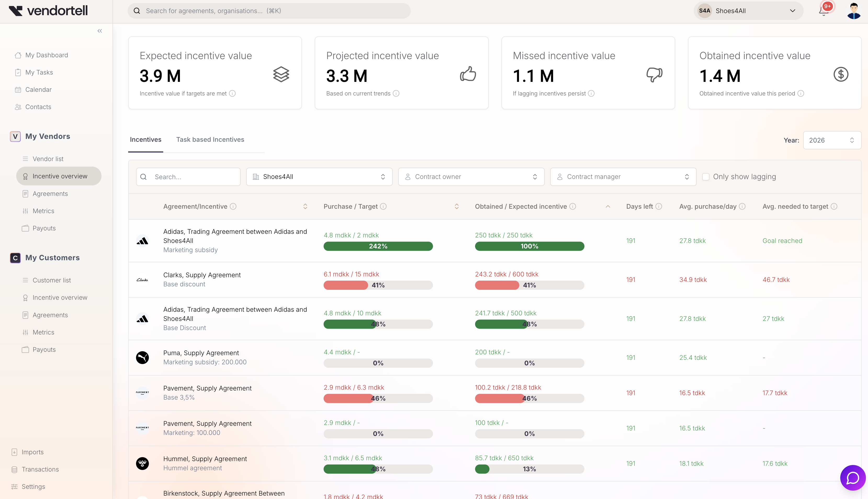
Task: Click Adidas logo in the Marketing subsidy row
Action: [142, 241]
